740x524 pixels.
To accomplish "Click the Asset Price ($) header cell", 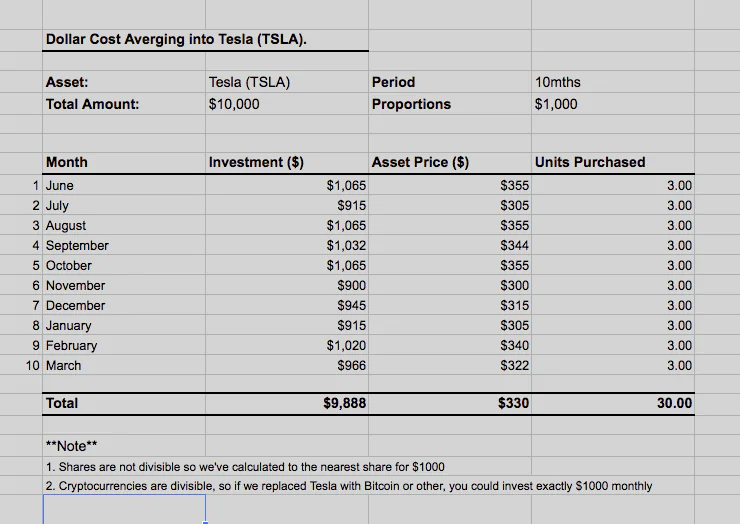I will [450, 162].
